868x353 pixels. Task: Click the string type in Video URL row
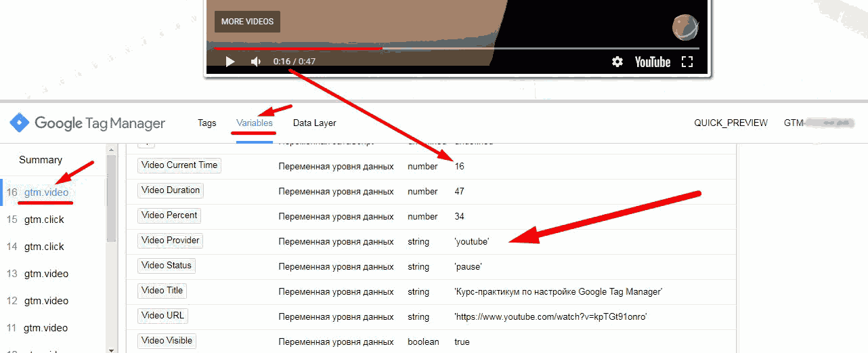click(x=418, y=317)
